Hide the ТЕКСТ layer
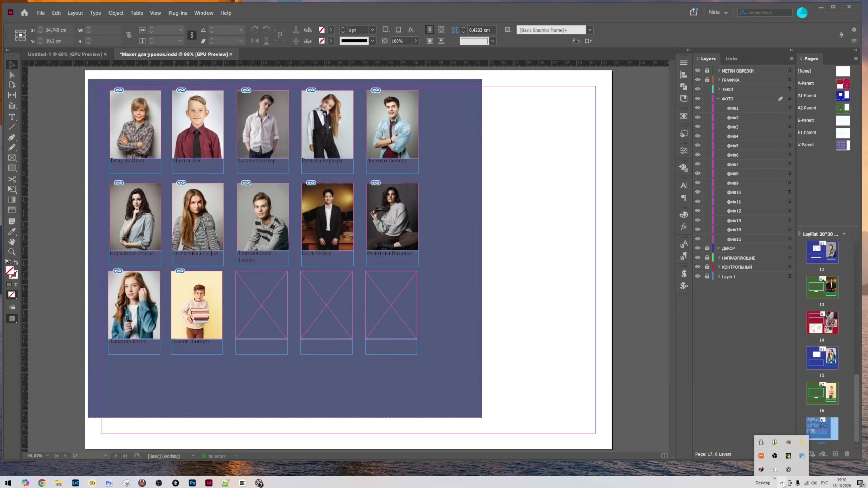 click(x=697, y=89)
